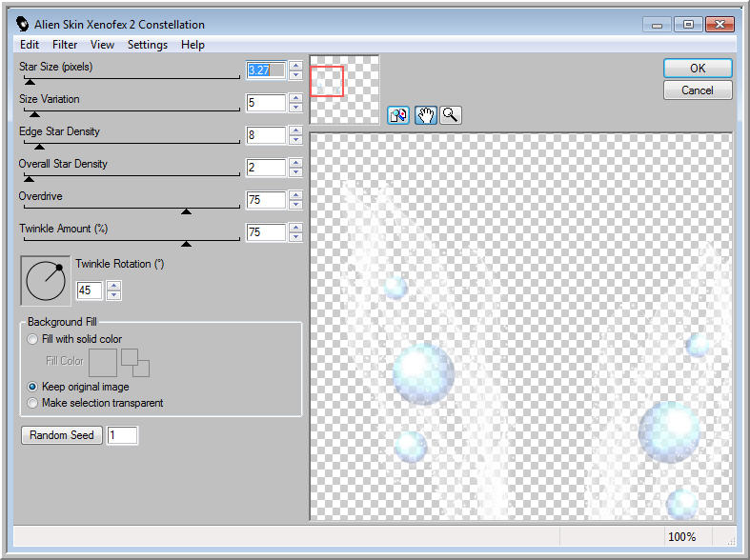Decrease Twinkle Amount with down arrow

coord(295,237)
